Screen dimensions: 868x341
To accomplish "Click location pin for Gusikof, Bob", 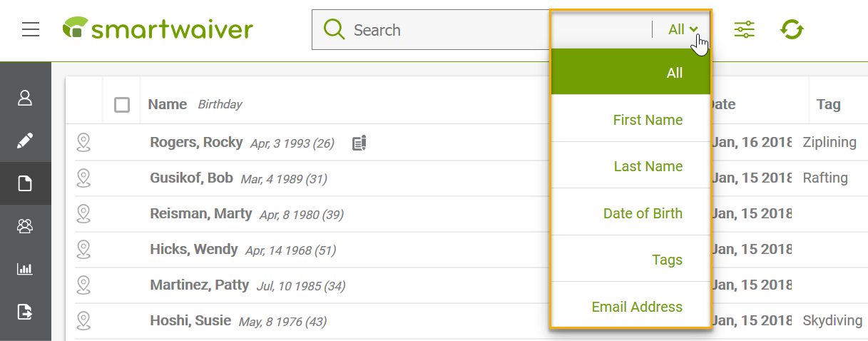I will 84,178.
